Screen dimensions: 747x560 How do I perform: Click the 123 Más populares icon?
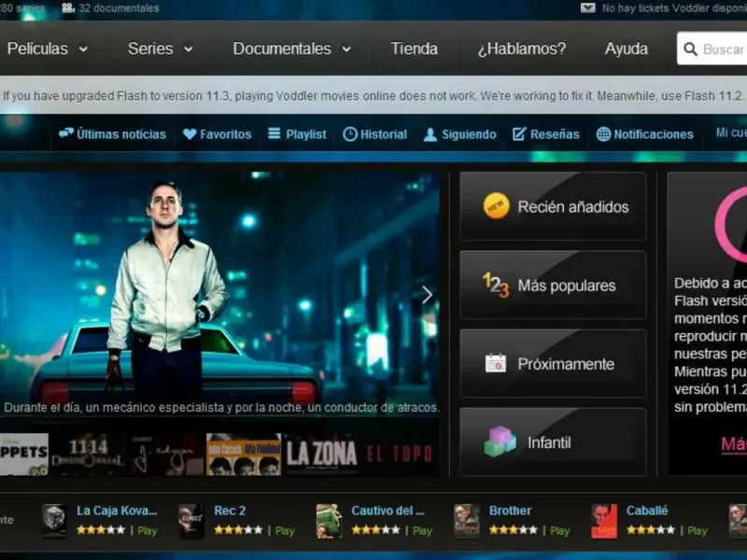[496, 285]
